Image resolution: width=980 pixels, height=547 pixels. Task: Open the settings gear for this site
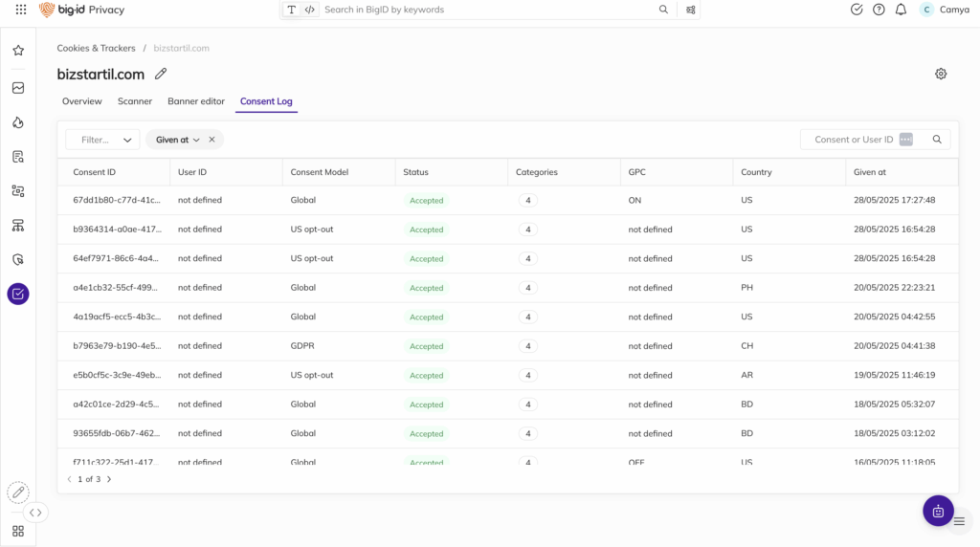[941, 74]
